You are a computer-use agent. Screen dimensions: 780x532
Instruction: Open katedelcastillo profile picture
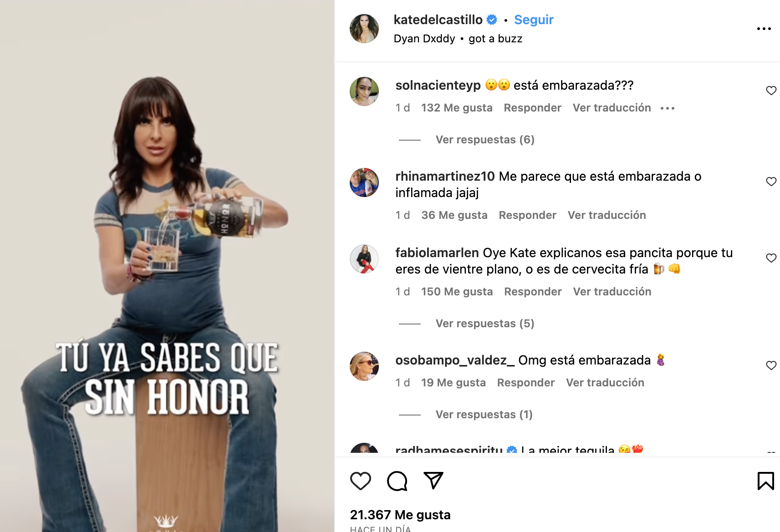(364, 29)
